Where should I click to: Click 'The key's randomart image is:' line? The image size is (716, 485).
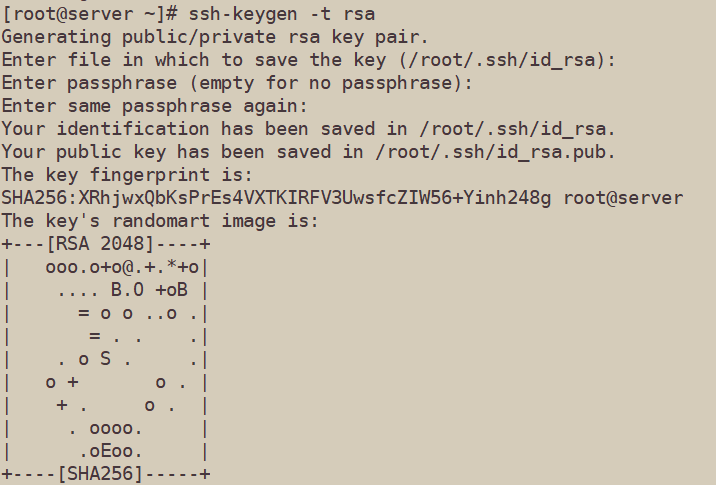(x=160, y=221)
